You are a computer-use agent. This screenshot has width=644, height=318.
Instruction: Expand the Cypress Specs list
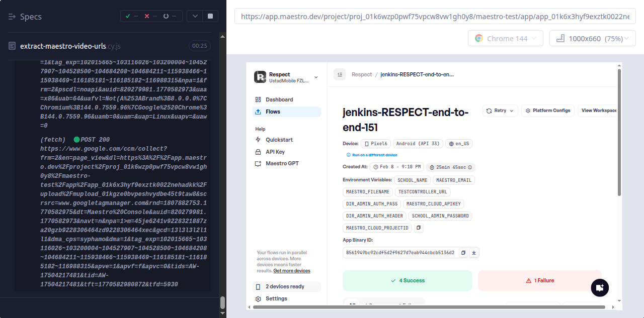(25, 17)
